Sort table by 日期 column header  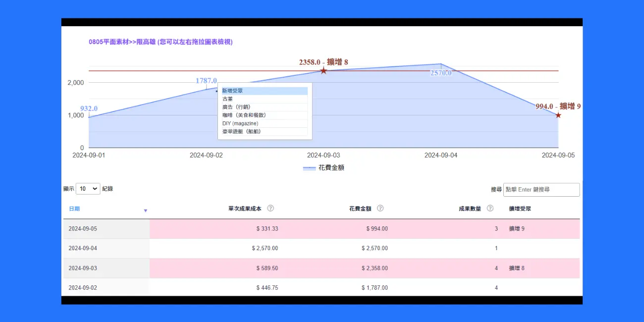coord(74,209)
